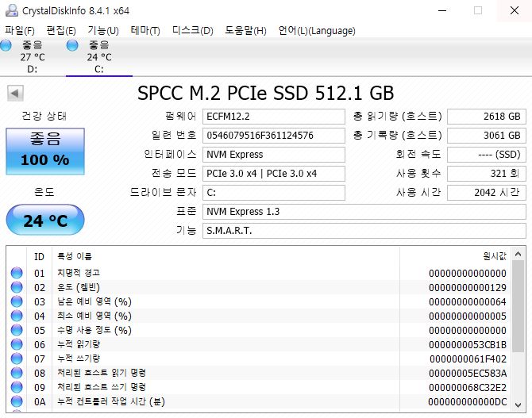Click the firmware field ECFM12.2
The height and width of the screenshot is (418, 532).
[274, 117]
